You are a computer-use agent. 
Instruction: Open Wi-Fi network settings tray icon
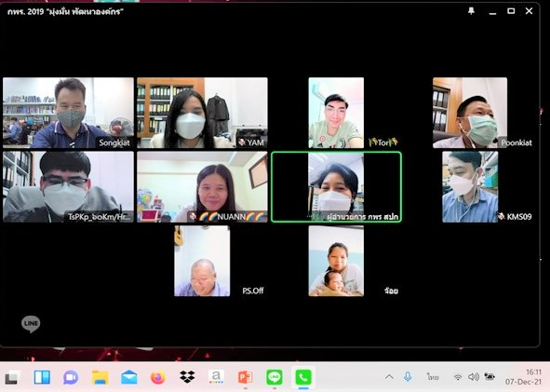[x=457, y=377]
